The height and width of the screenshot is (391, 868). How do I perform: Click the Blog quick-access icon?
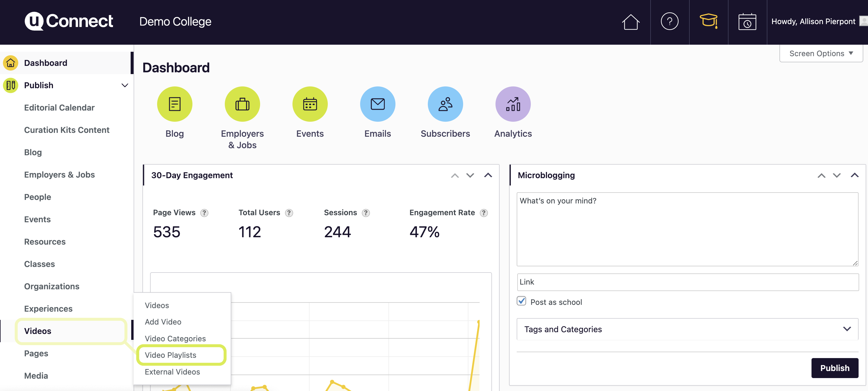174,104
